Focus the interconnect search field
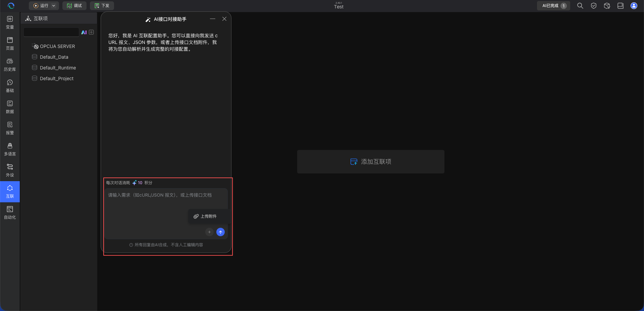This screenshot has width=644, height=311. (x=51, y=32)
